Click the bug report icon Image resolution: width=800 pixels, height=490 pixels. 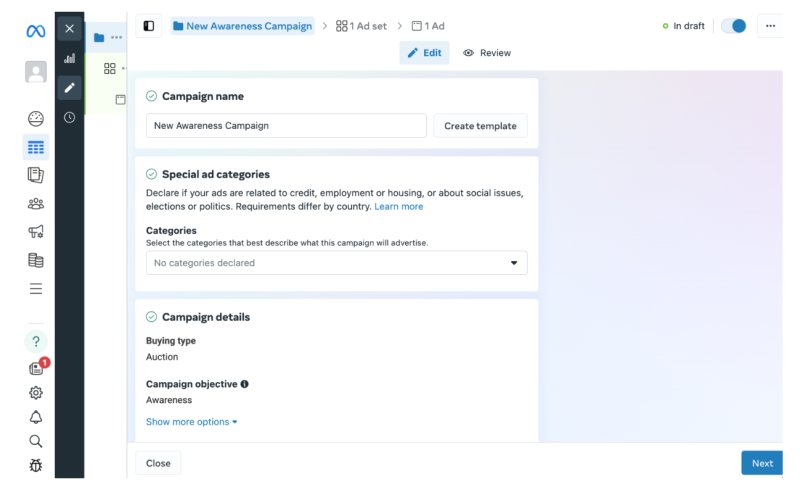tap(36, 465)
